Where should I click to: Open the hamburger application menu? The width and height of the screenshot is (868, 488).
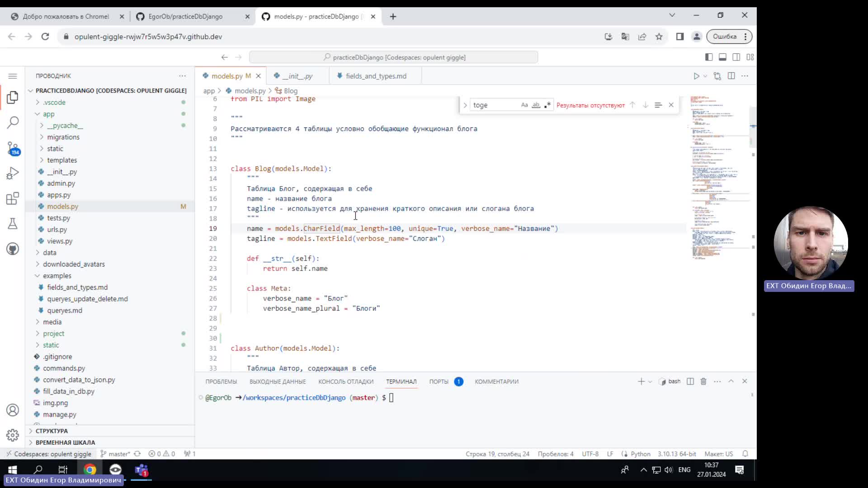[13, 76]
